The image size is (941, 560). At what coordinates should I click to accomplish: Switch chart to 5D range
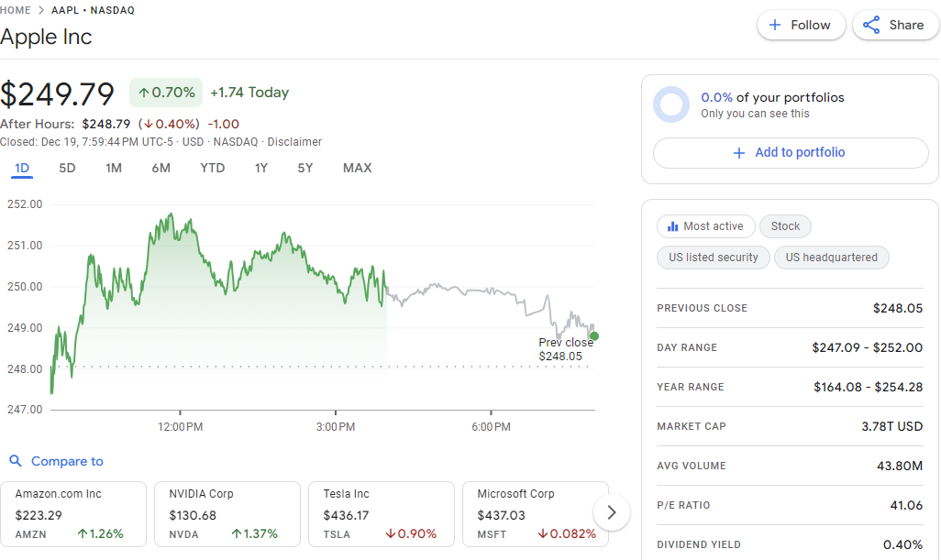(67, 169)
